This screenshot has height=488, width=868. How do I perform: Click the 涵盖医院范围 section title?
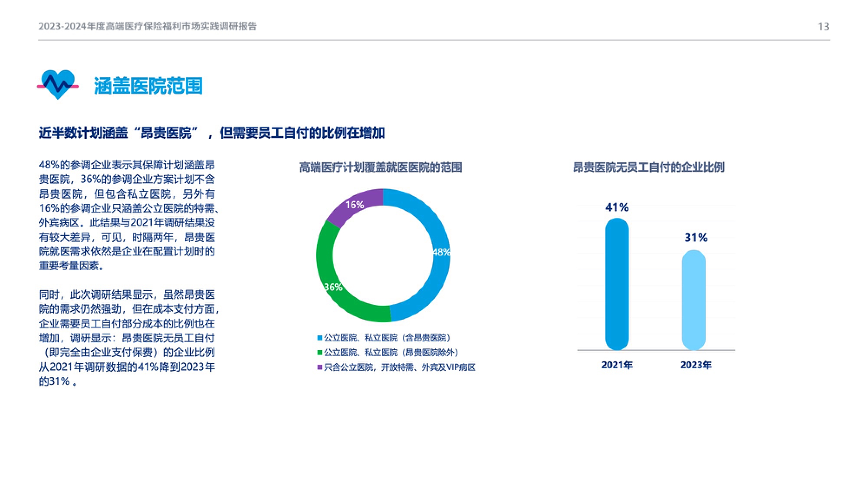(x=148, y=86)
